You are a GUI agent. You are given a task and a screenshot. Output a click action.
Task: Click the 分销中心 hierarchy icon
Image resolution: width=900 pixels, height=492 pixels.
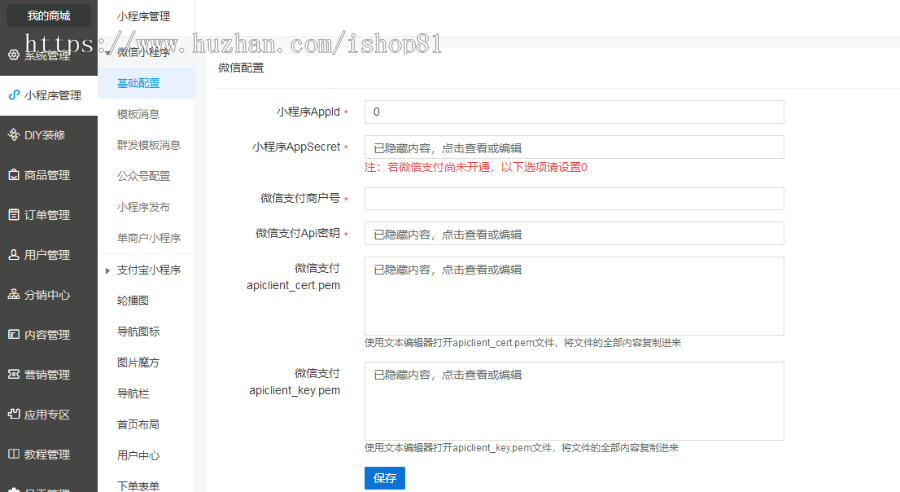click(14, 295)
